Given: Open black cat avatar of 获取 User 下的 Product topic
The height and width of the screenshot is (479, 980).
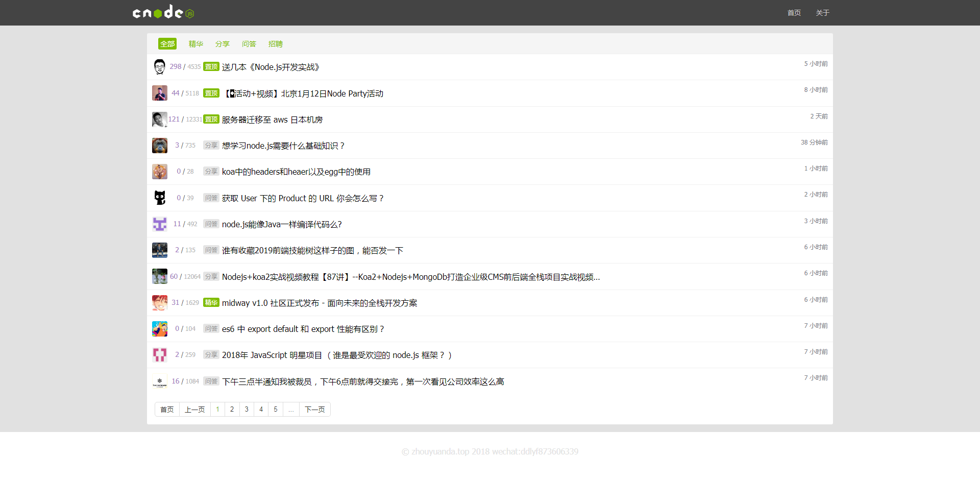Looking at the screenshot, I should [160, 198].
